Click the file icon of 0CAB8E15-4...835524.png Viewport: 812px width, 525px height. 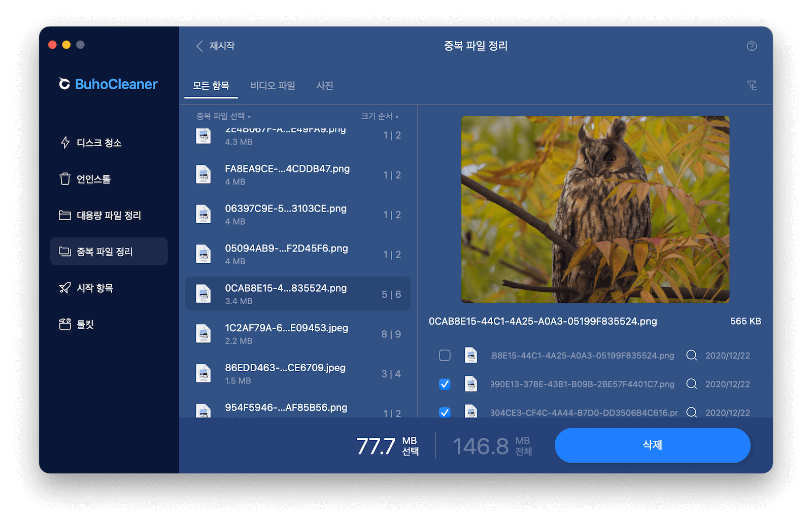click(x=204, y=294)
